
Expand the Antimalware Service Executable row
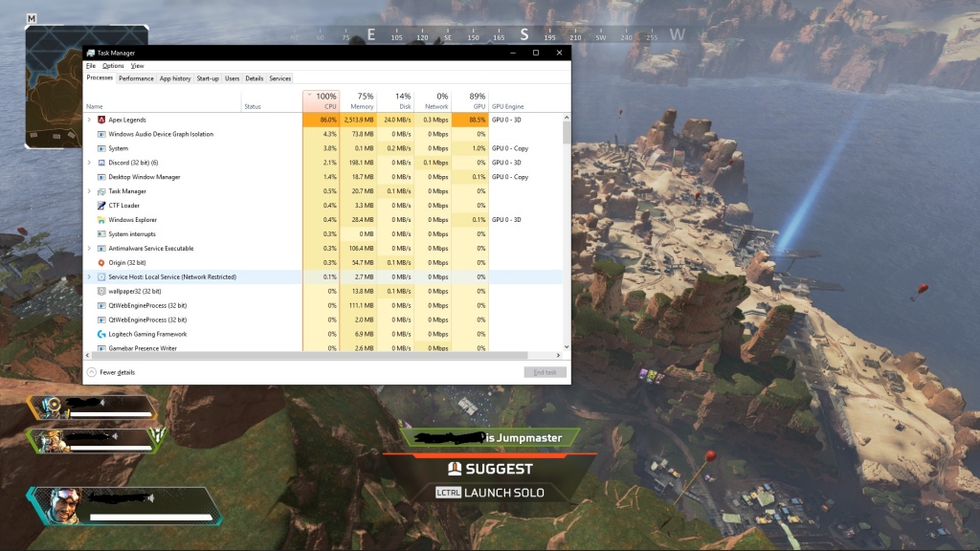[89, 249]
